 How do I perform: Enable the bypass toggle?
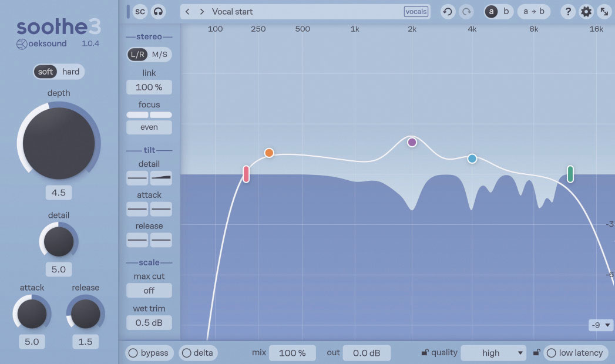click(x=149, y=353)
